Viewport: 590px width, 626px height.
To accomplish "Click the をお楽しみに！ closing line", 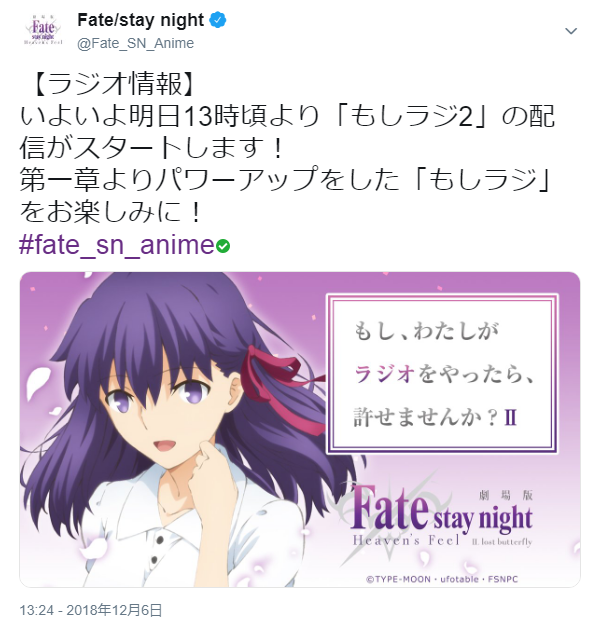I will (x=111, y=212).
